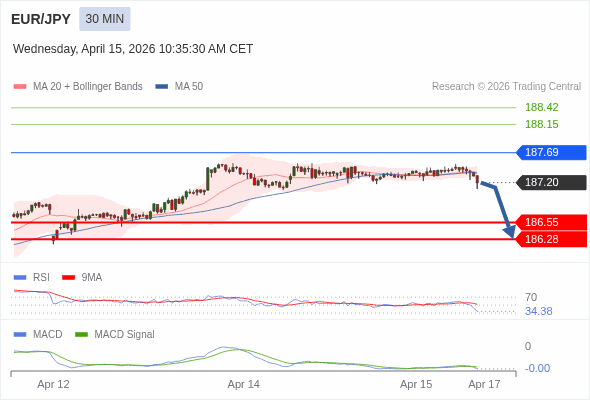590x400 pixels.
Task: Click the RSI legend label
Action: point(41,278)
